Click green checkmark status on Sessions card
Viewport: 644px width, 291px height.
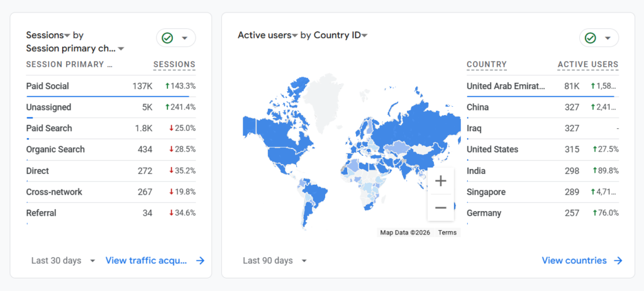pos(167,38)
